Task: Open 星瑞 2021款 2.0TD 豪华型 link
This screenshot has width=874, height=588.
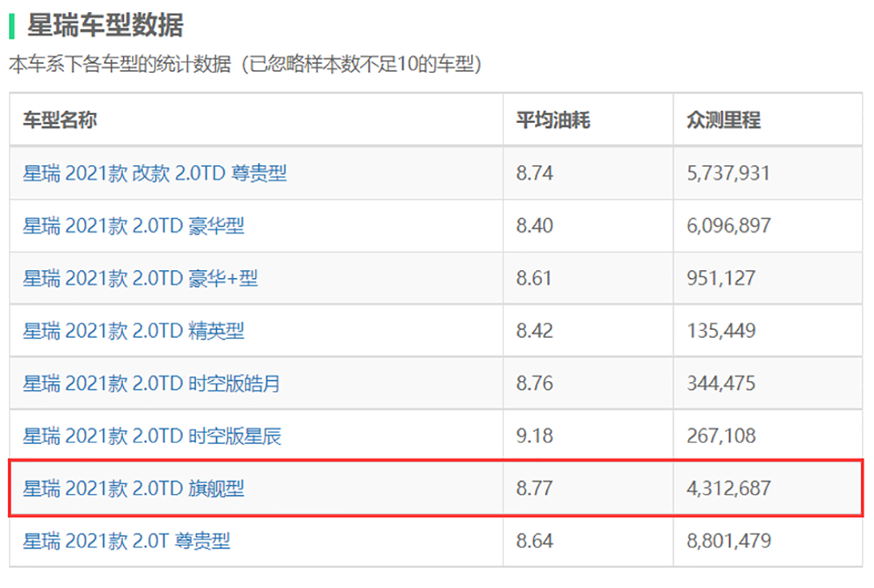Action: point(134,226)
